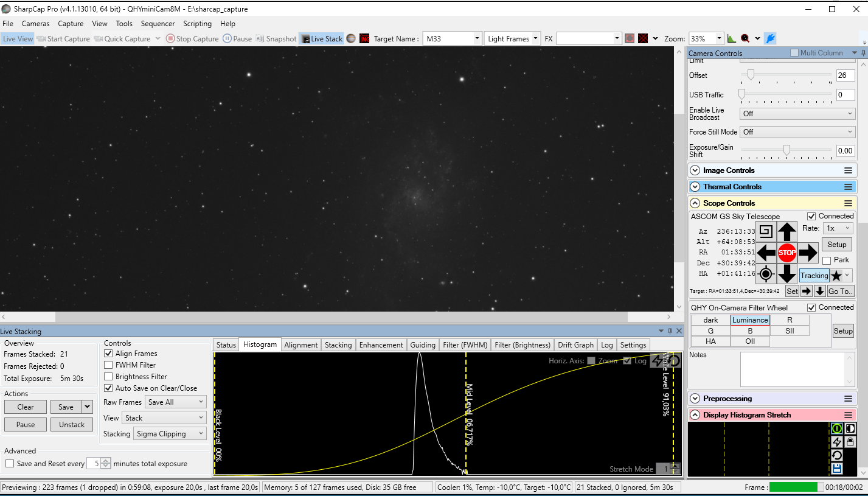868x496 pixels.
Task: Enable the Brightness Filter checkbox
Action: [x=108, y=377]
